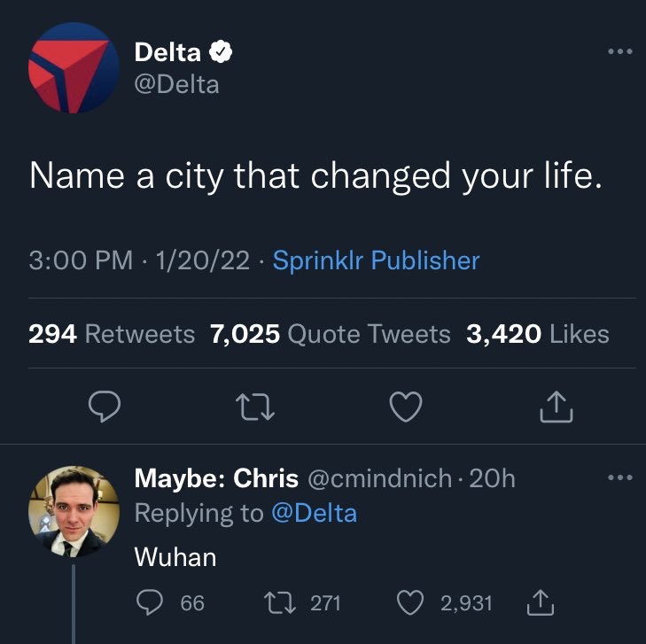Click the Delta verified badge
Screen dimensions: 646x644
221,51
